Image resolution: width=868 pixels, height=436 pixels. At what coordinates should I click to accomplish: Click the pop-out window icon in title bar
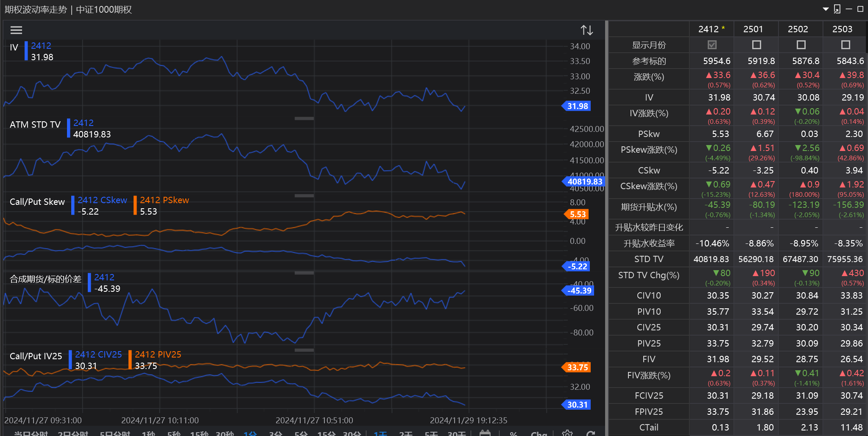click(837, 9)
